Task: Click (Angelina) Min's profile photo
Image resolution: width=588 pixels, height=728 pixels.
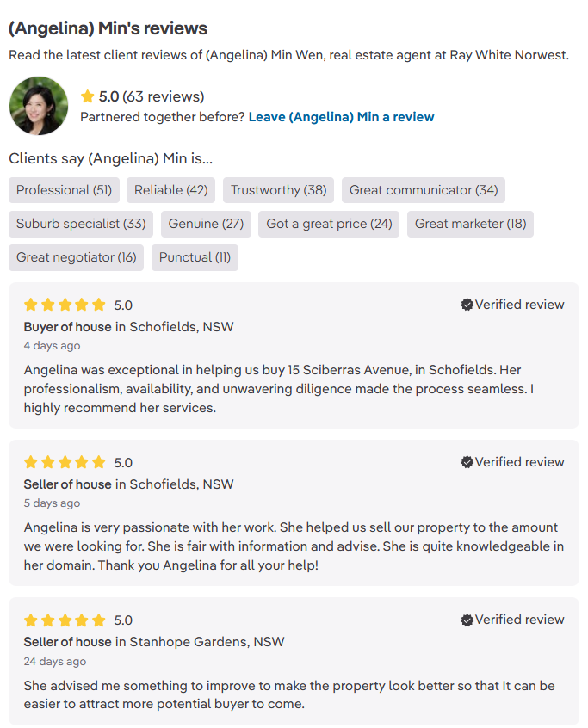Action: (39, 105)
